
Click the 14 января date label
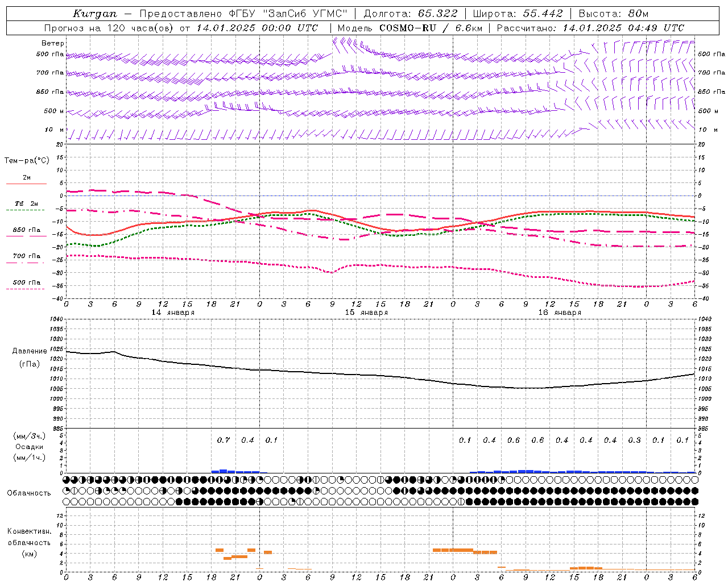(173, 313)
